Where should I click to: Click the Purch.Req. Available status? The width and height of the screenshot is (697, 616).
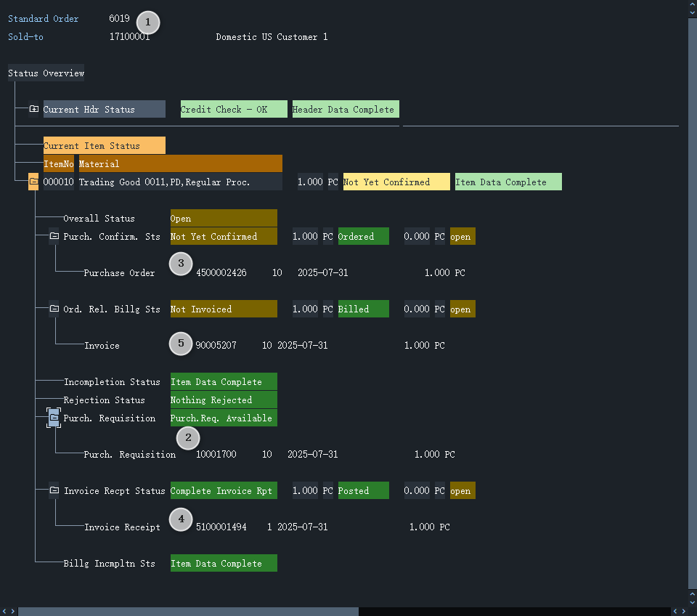click(224, 418)
